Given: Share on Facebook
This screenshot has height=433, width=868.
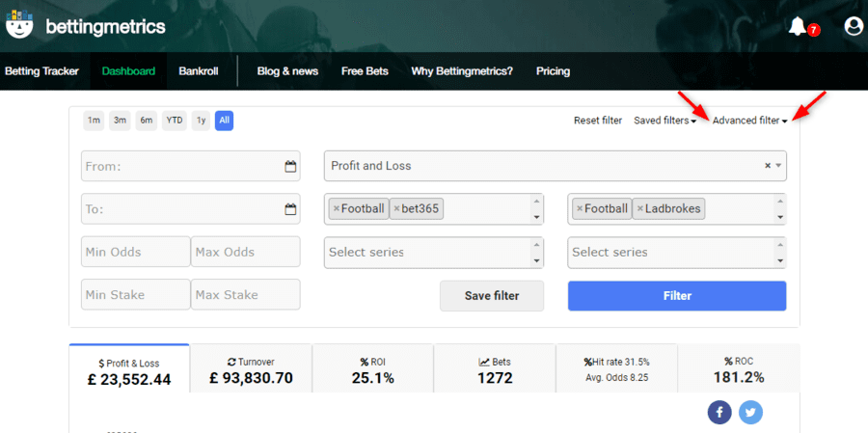Looking at the screenshot, I should coord(719,413).
